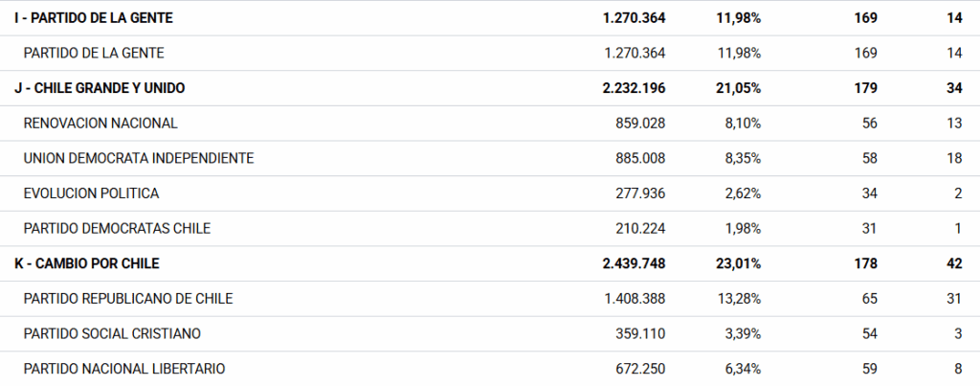Viewport: 980px width, 386px height.
Task: Select the 672.250 votes cell
Action: click(x=641, y=369)
